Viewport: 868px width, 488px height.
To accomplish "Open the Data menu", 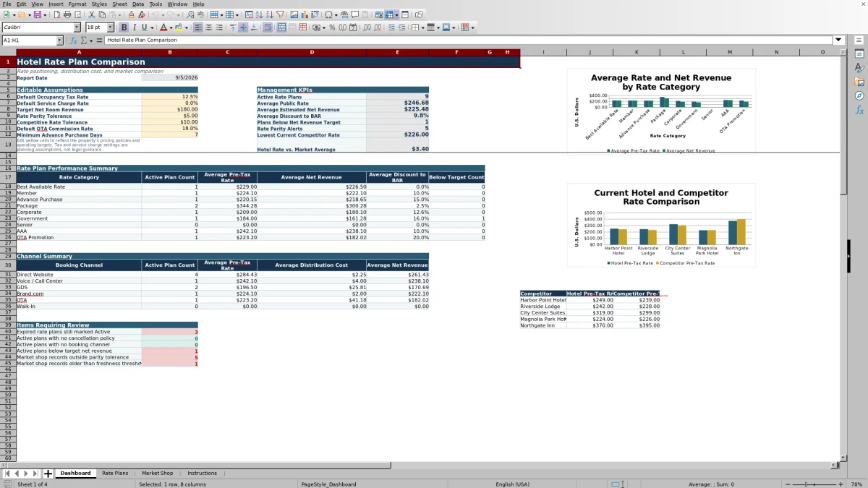I will [137, 4].
